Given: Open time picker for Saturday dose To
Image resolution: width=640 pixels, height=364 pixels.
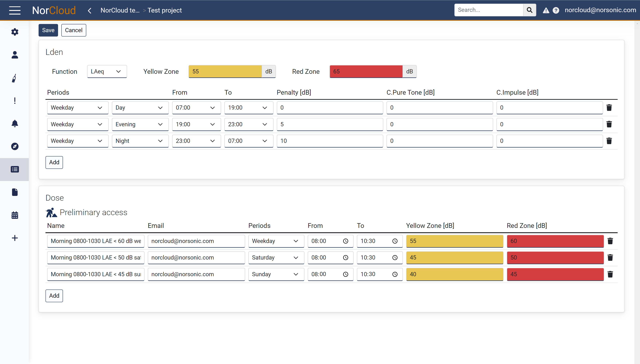Looking at the screenshot, I should tap(395, 258).
